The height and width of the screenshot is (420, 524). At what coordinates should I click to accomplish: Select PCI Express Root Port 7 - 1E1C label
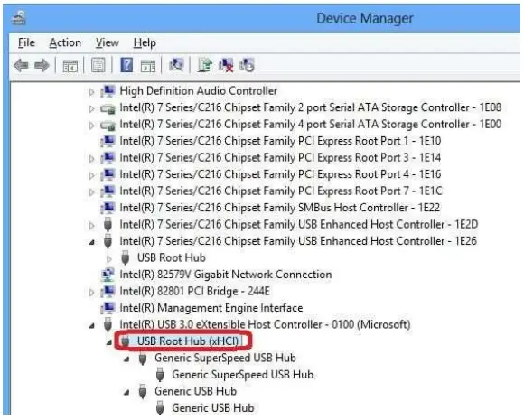tap(281, 191)
